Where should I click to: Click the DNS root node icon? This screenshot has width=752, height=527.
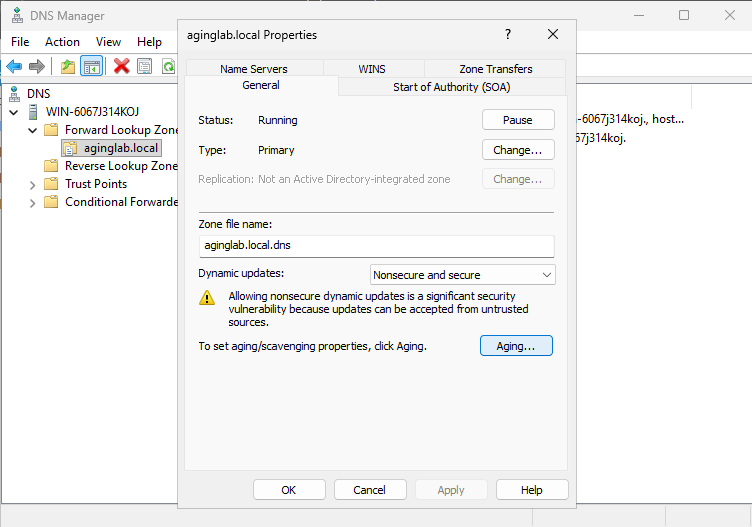15,94
